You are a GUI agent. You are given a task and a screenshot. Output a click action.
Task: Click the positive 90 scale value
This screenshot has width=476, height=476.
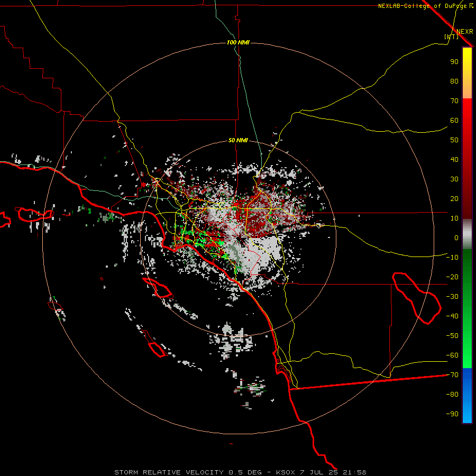454,62
